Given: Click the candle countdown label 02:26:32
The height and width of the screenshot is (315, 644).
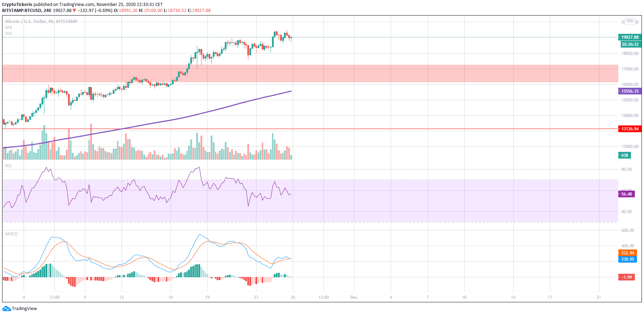Looking at the screenshot, I should (630, 44).
